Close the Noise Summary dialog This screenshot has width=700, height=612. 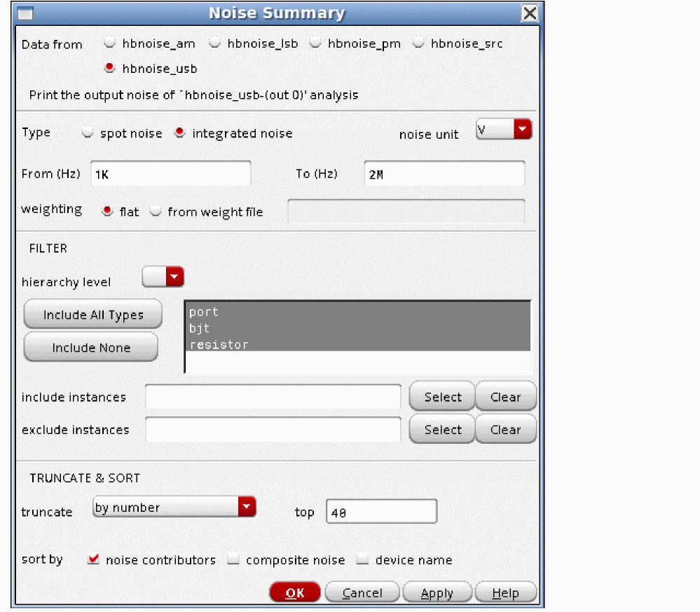click(x=530, y=13)
